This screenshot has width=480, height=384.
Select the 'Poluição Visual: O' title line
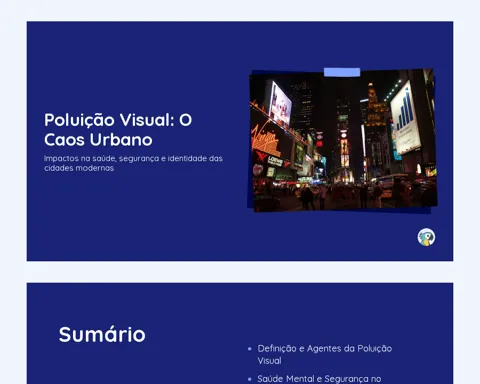click(118, 120)
